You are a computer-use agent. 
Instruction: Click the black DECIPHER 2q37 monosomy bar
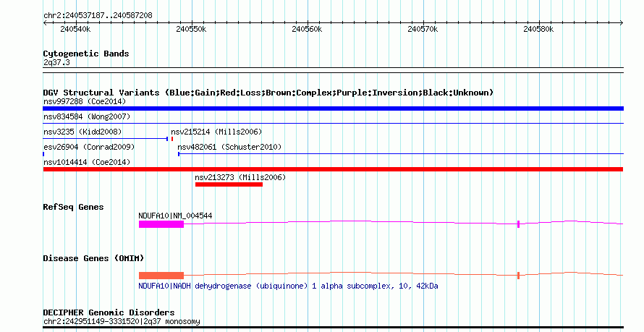click(x=333, y=328)
